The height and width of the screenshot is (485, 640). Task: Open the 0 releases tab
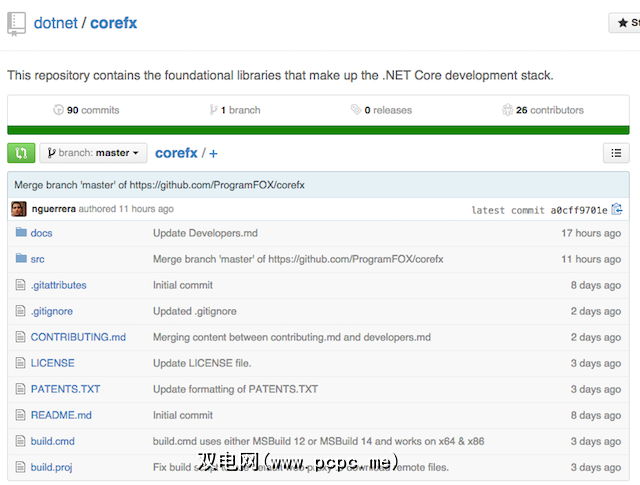click(381, 110)
